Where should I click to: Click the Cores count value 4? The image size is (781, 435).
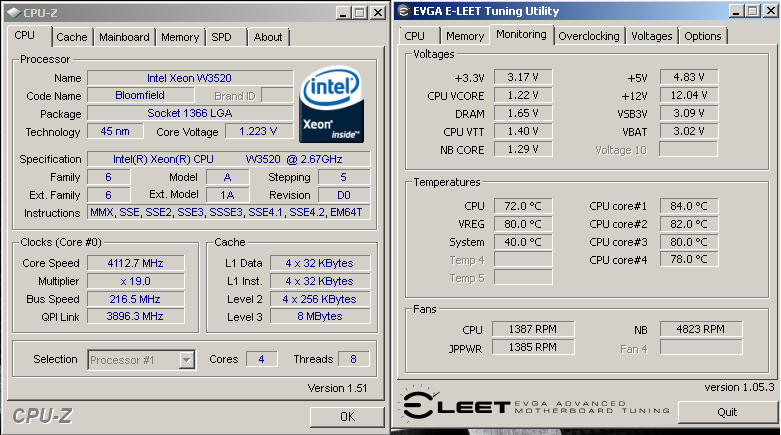coord(261,359)
